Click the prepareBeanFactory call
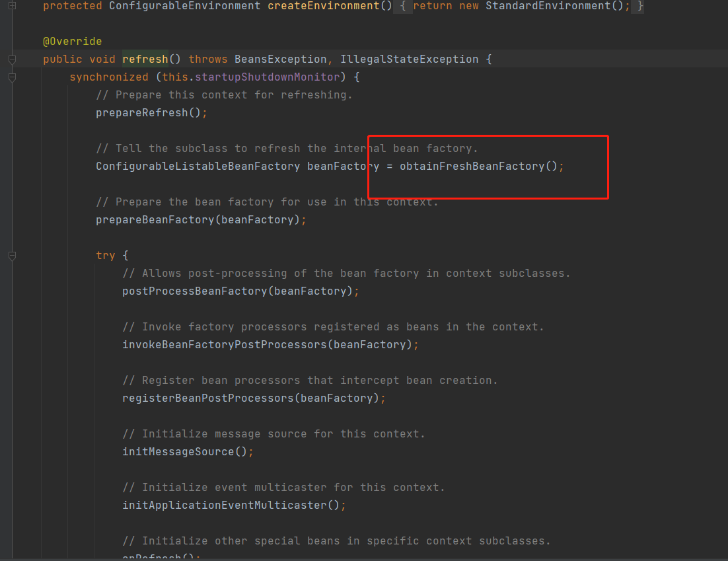The width and height of the screenshot is (728, 561). pyautogui.click(x=155, y=220)
